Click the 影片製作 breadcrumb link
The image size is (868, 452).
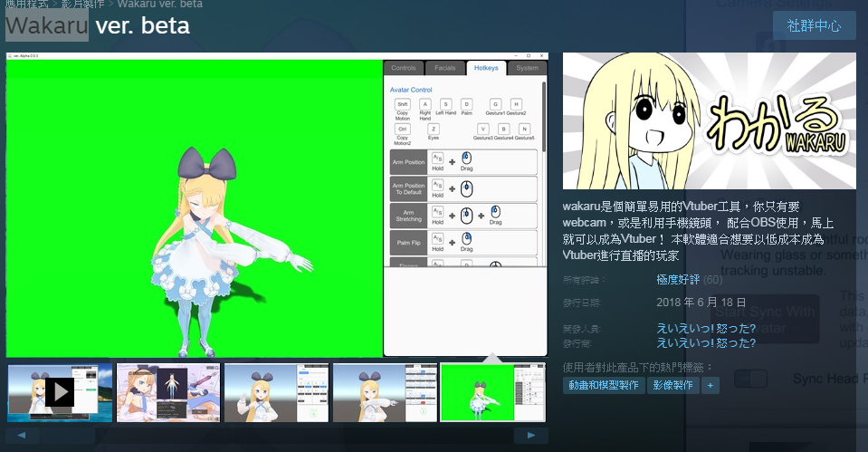pos(82,4)
